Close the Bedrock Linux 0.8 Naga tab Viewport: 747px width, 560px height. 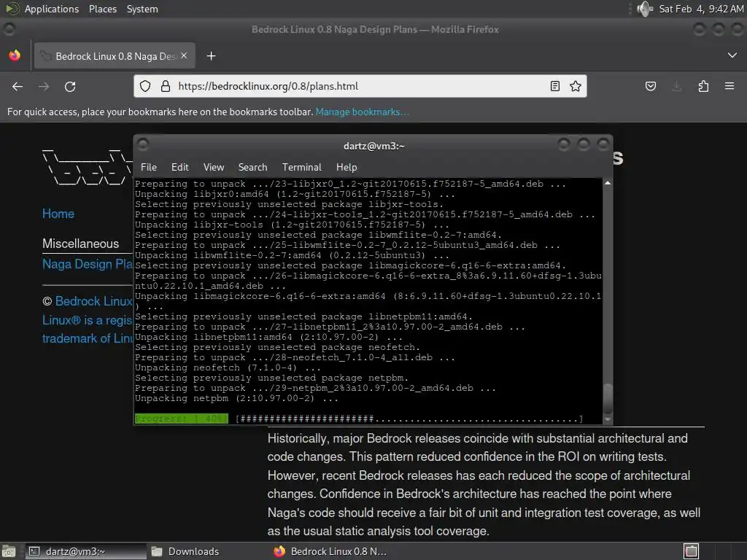(184, 55)
